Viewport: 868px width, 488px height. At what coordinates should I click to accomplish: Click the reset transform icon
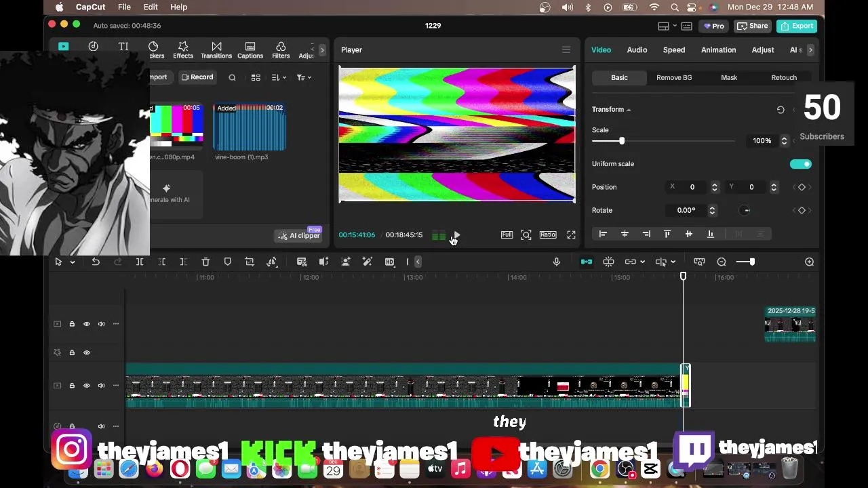(x=781, y=110)
